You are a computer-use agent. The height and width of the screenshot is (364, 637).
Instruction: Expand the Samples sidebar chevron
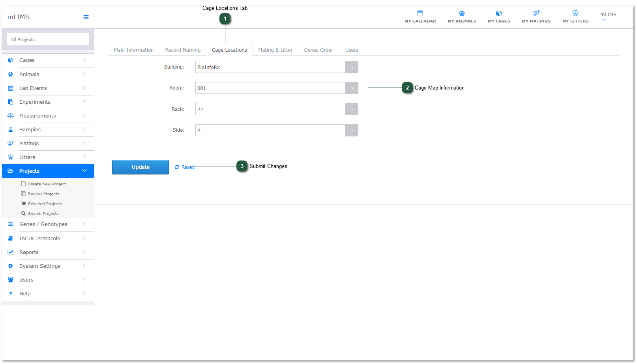(84, 129)
